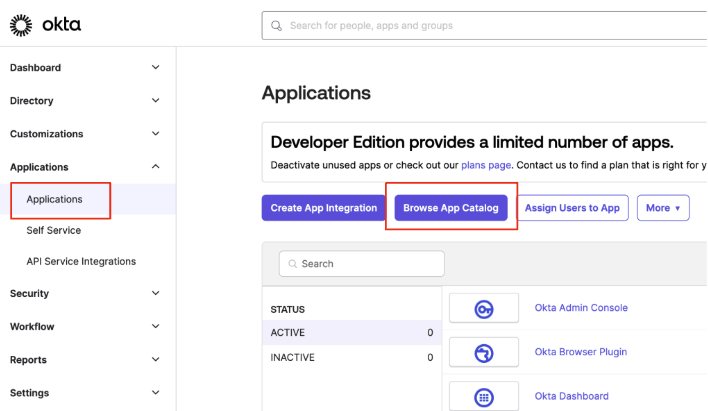Expand the Reports sidebar chevron

point(155,360)
